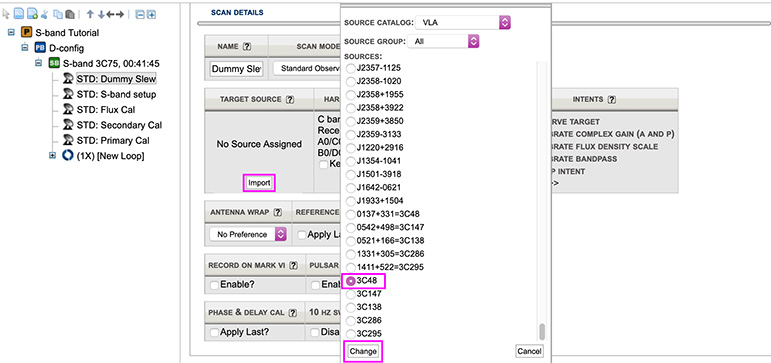Open help icon next to NAME

point(247,47)
